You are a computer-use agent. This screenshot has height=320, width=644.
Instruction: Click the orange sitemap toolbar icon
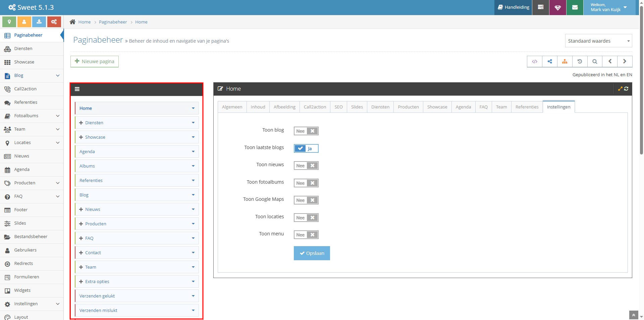(x=565, y=61)
